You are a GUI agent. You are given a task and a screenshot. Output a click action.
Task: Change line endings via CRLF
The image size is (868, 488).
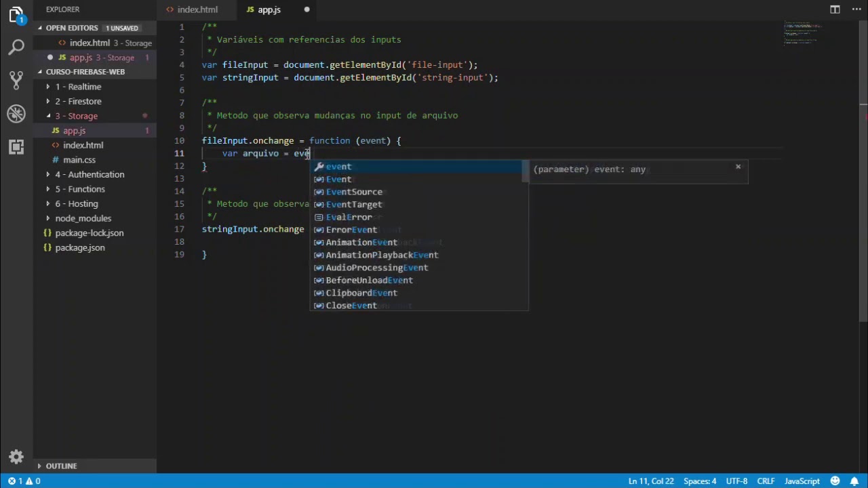(x=766, y=481)
